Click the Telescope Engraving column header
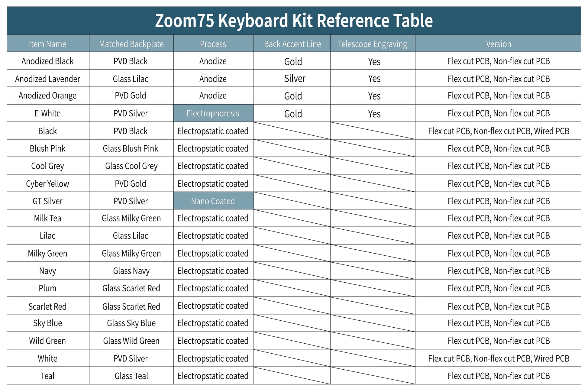Image resolution: width=588 pixels, height=392 pixels. click(372, 44)
